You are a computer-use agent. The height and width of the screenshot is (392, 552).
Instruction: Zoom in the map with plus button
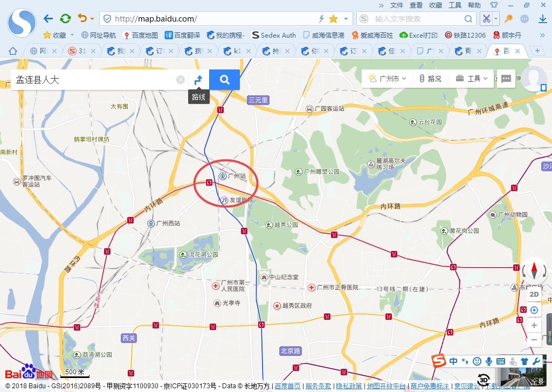point(534,325)
